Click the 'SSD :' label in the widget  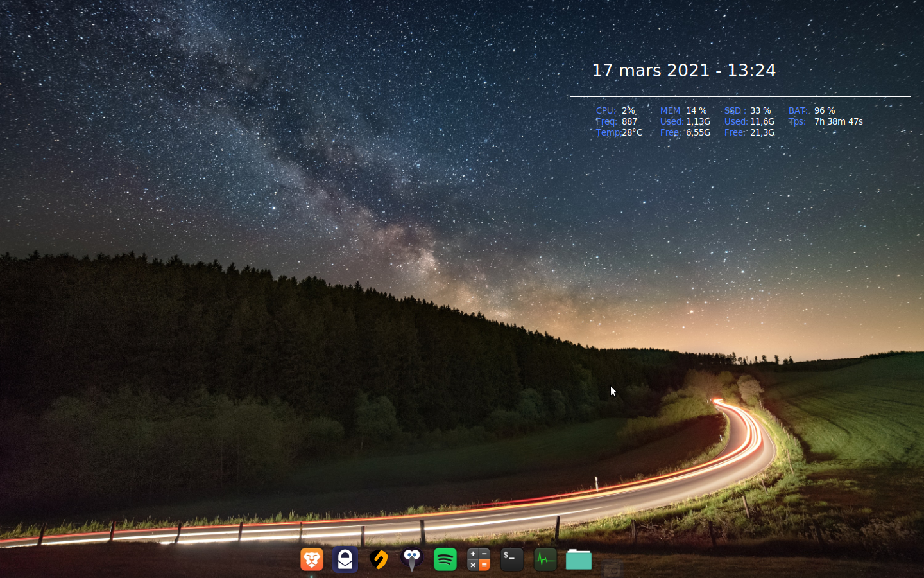pyautogui.click(x=735, y=110)
